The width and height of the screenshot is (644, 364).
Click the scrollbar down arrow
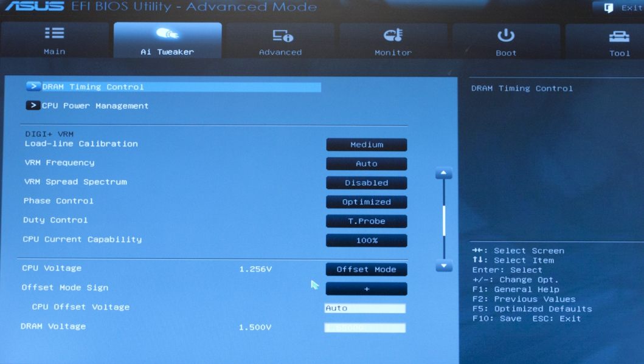443,266
